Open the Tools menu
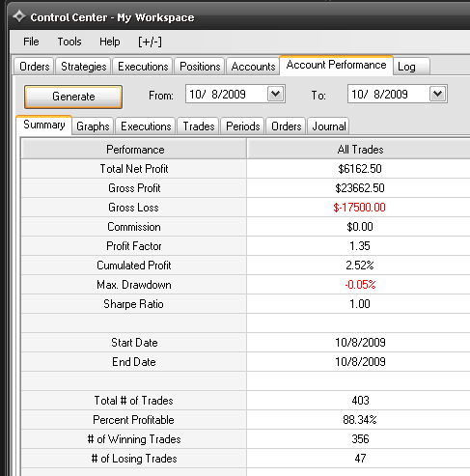The image size is (470, 476). pos(69,42)
